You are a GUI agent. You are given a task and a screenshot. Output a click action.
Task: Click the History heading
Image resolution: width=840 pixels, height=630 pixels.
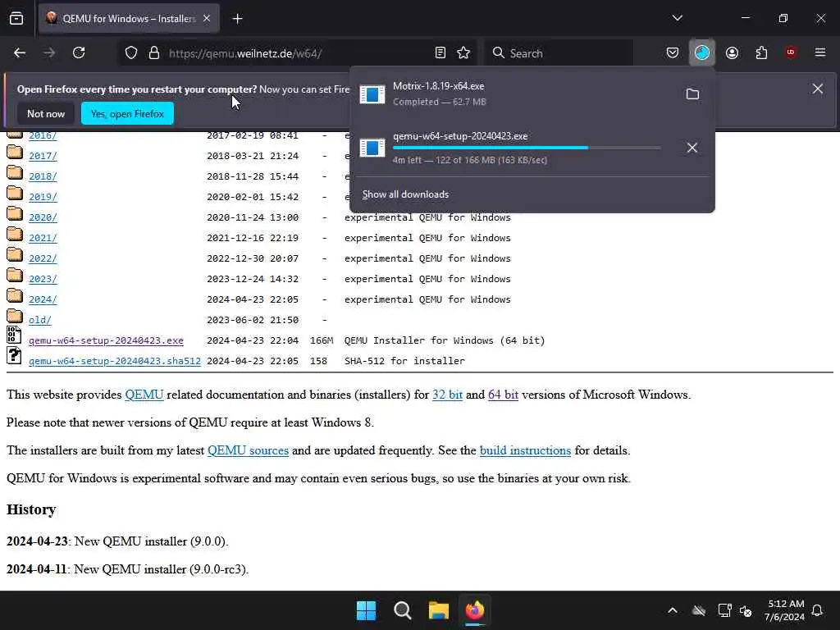pos(31,509)
